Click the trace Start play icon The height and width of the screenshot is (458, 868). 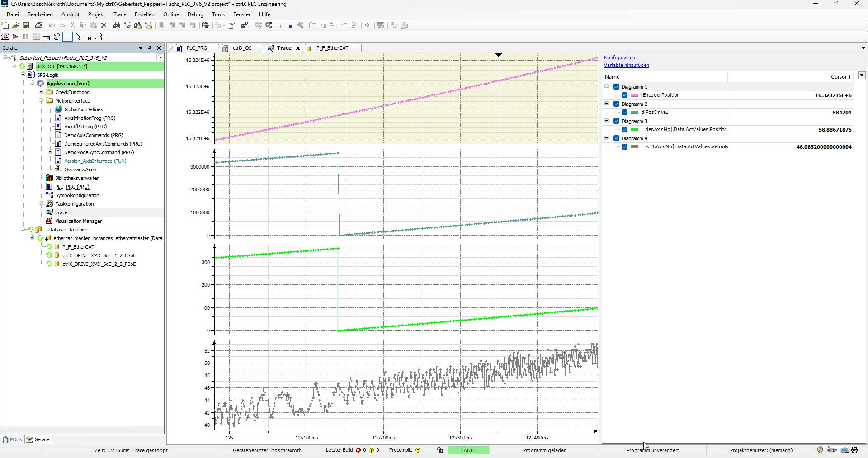[x=15, y=37]
